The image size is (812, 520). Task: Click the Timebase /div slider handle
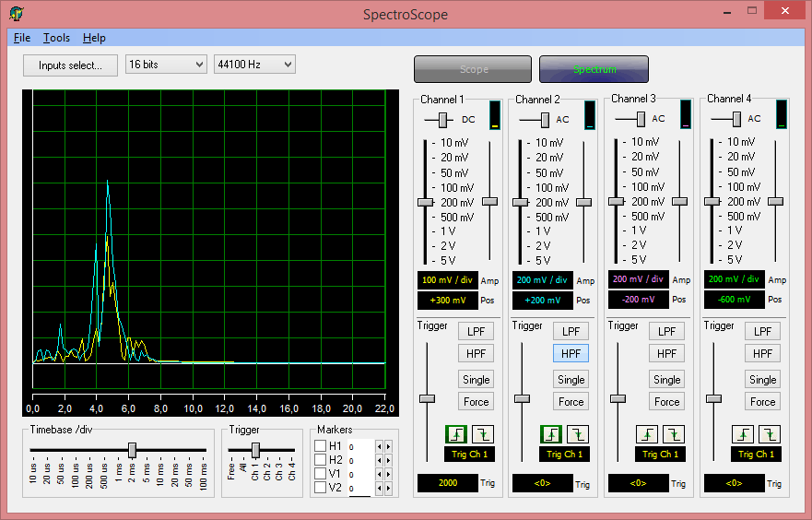pos(132,450)
